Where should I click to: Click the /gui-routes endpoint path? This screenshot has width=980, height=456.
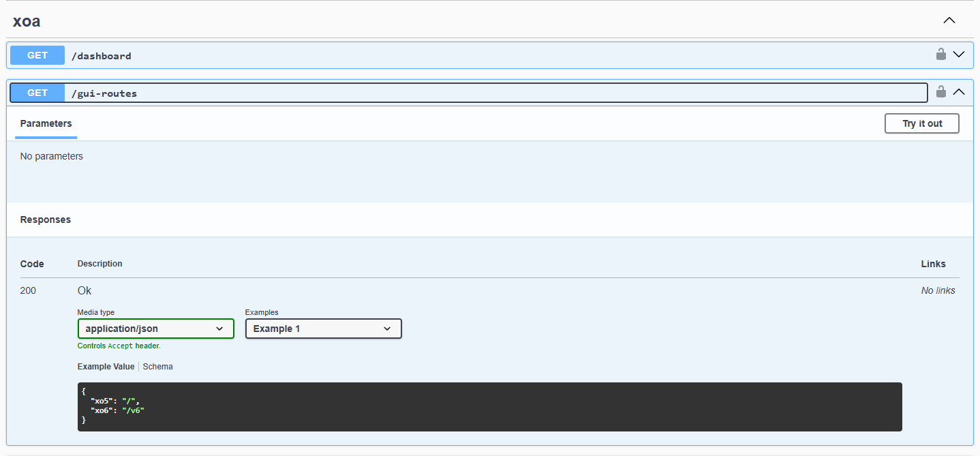pyautogui.click(x=104, y=93)
